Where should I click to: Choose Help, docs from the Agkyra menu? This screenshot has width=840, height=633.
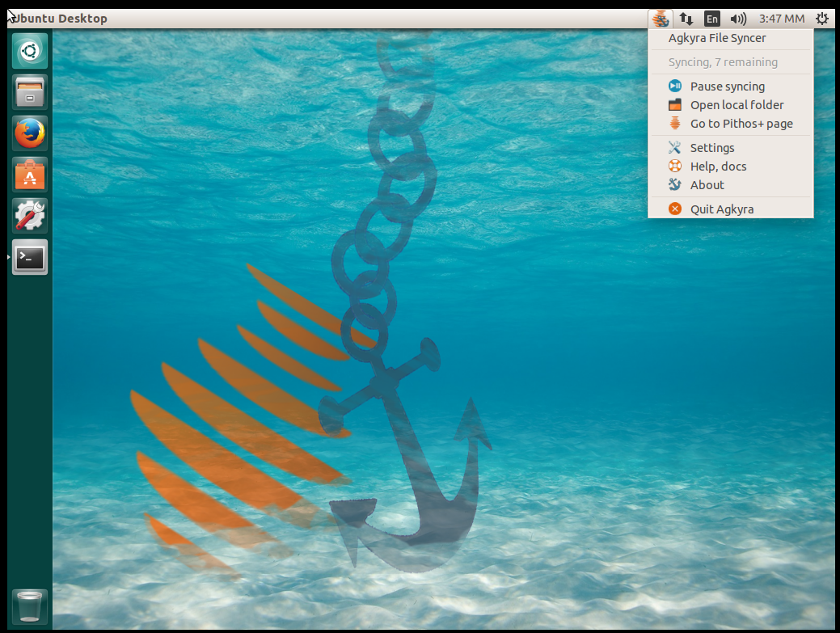tap(720, 166)
